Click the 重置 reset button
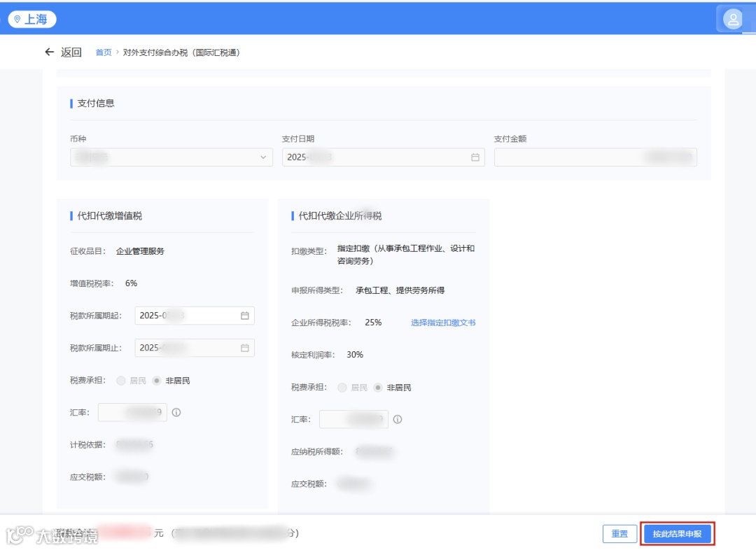This screenshot has width=756, height=550. (x=619, y=534)
